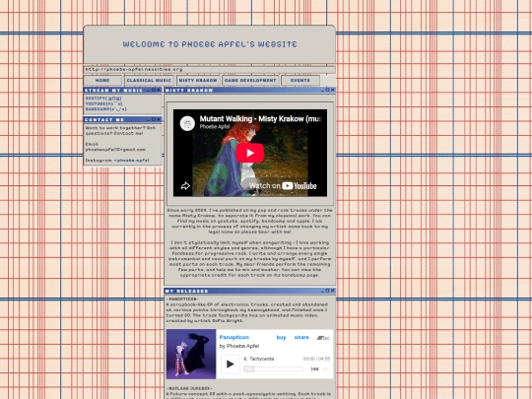
Task: Click the Panopticon album title link
Action: 234,337
